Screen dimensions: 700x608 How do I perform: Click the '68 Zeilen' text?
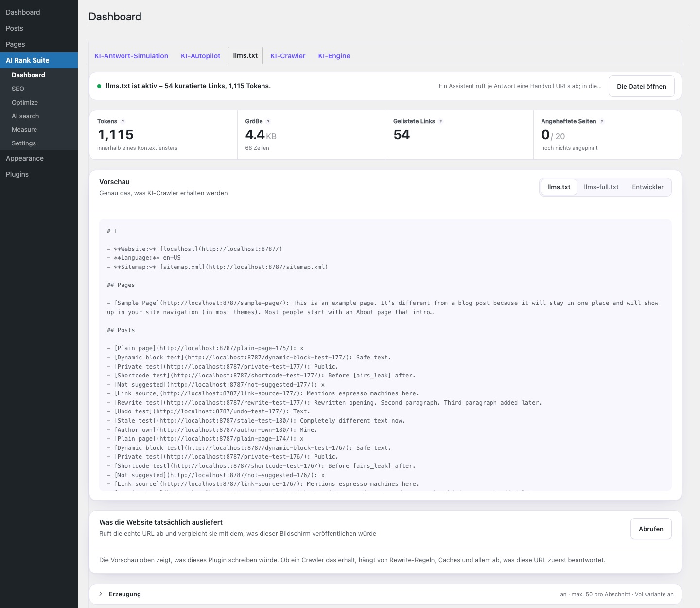[x=257, y=148]
